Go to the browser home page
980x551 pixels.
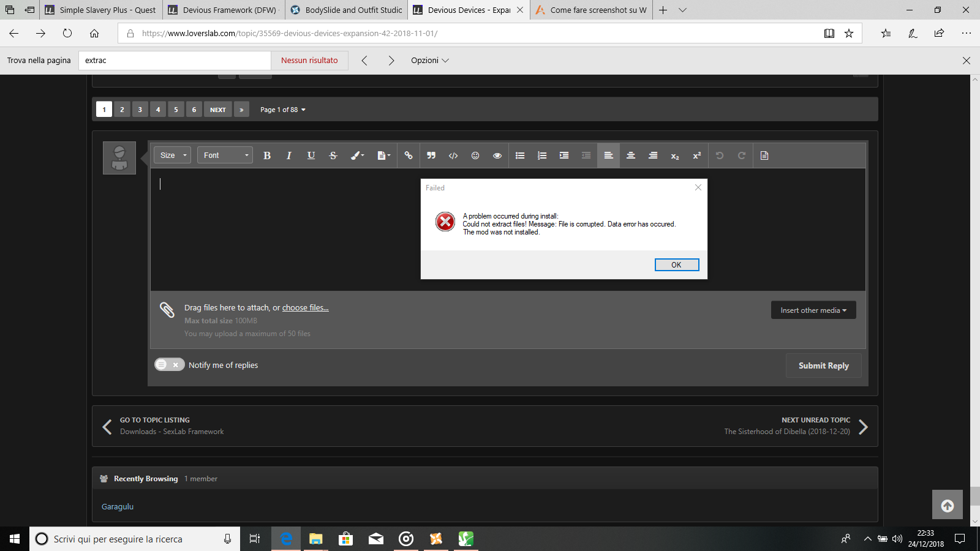click(94, 33)
